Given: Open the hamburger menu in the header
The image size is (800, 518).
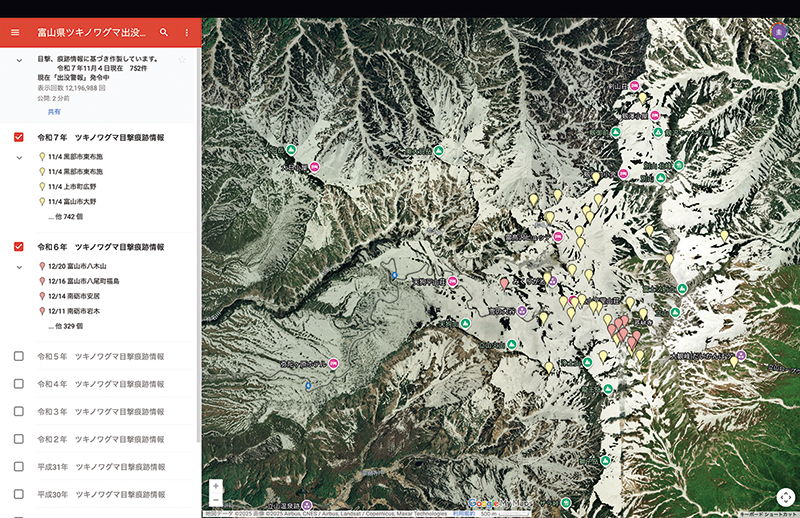Looking at the screenshot, I should point(15,32).
